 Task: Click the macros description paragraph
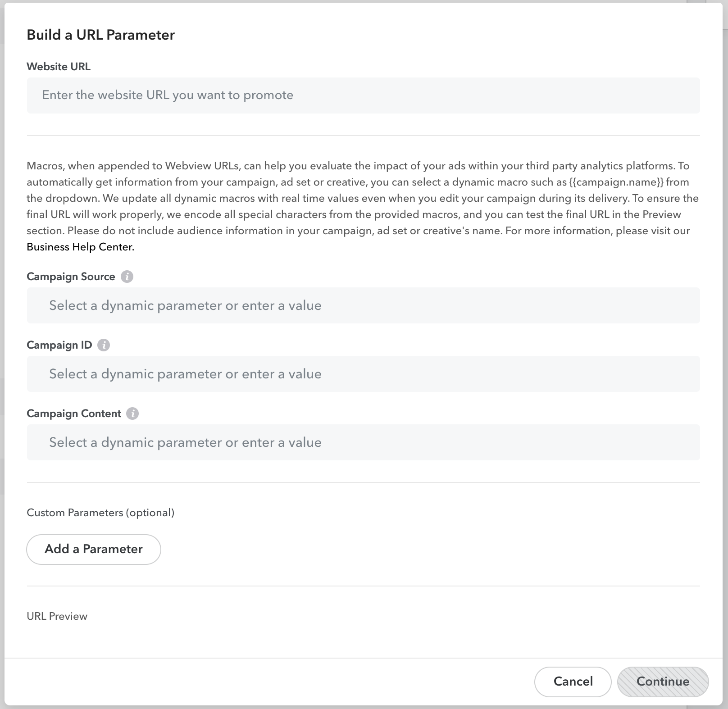[363, 206]
